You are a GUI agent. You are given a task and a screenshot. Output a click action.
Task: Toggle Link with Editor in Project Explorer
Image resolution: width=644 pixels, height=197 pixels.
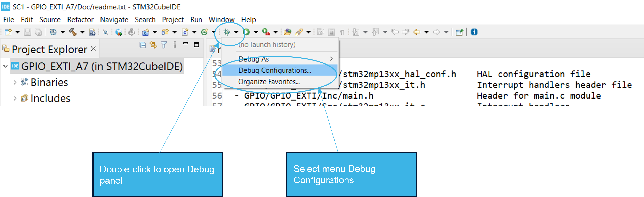[153, 45]
